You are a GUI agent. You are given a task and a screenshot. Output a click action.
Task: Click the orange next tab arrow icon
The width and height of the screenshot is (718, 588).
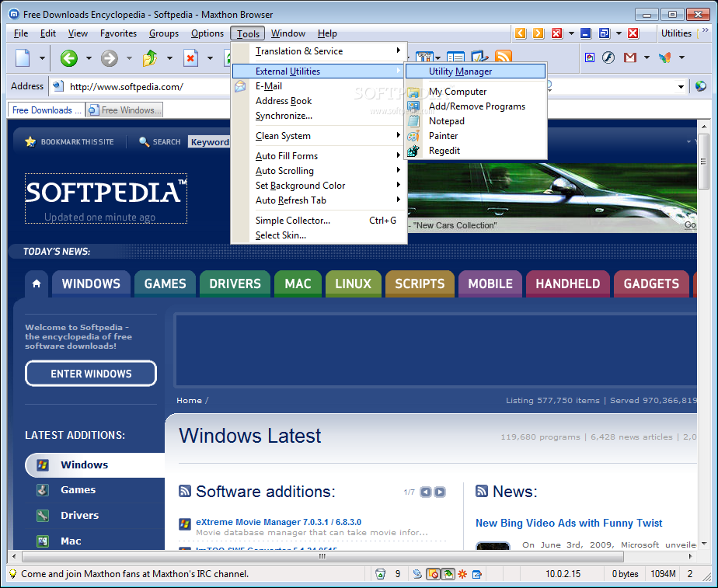point(538,33)
